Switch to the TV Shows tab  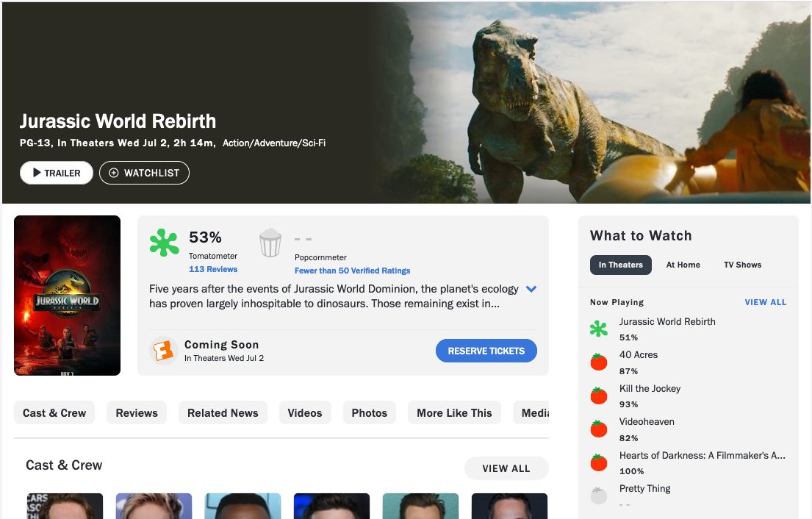click(x=743, y=265)
